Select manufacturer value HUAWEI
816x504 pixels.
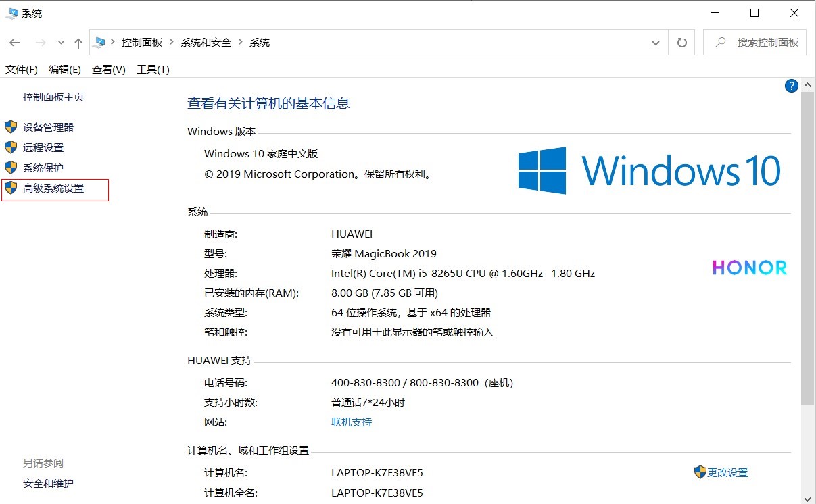pyautogui.click(x=352, y=234)
